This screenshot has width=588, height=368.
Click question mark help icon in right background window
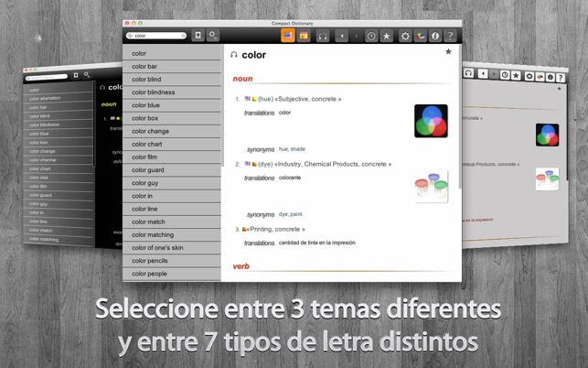tap(561, 78)
